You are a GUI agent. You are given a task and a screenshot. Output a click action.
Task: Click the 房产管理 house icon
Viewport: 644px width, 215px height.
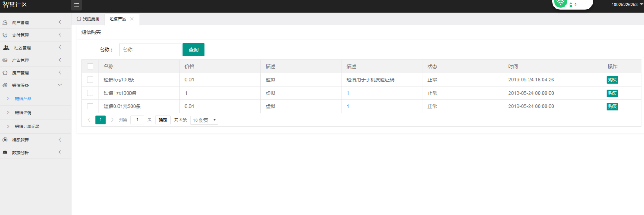click(x=5, y=73)
